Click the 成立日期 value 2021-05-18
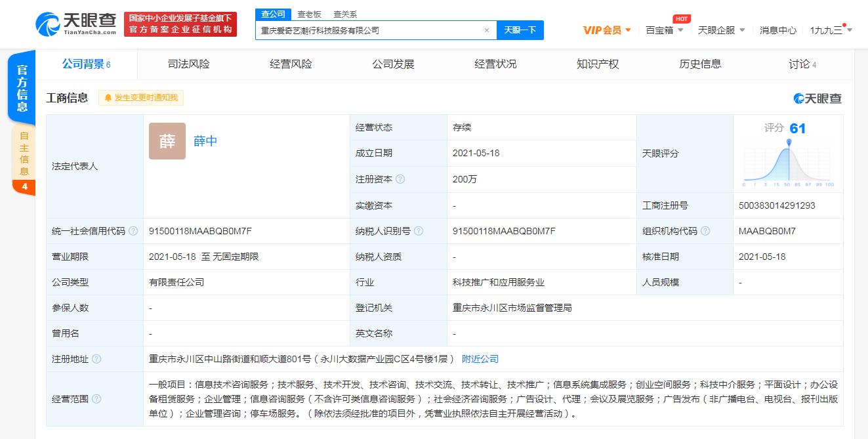 point(476,153)
